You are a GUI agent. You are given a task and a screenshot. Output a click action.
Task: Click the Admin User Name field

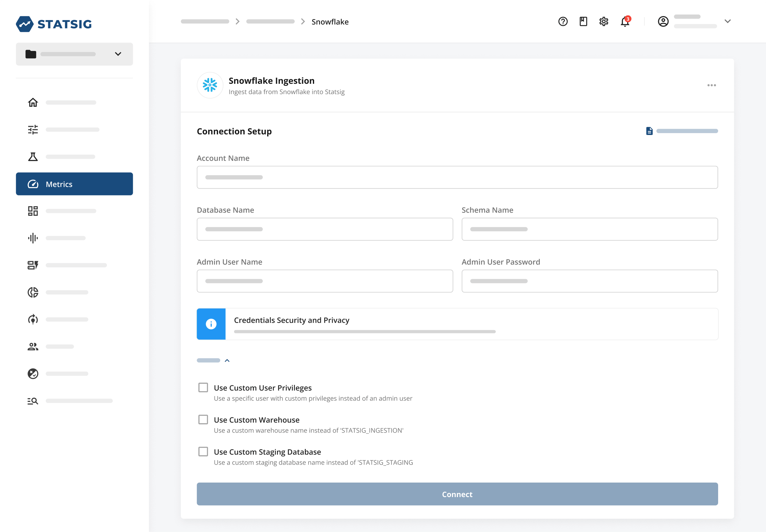[x=325, y=281]
